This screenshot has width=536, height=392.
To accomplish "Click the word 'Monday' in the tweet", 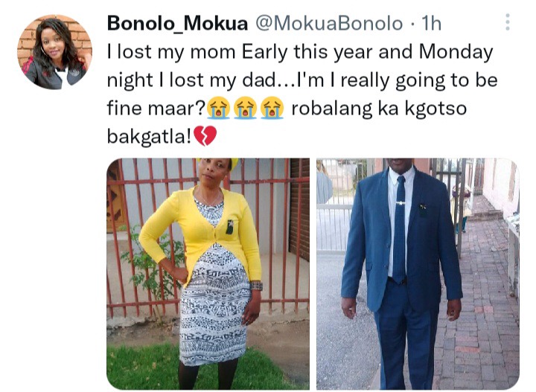I will tap(456, 52).
